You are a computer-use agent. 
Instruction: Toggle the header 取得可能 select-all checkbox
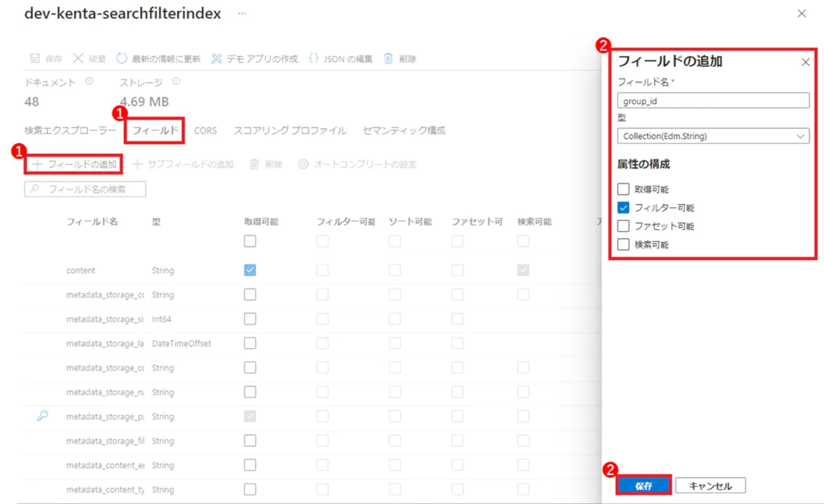(x=250, y=241)
